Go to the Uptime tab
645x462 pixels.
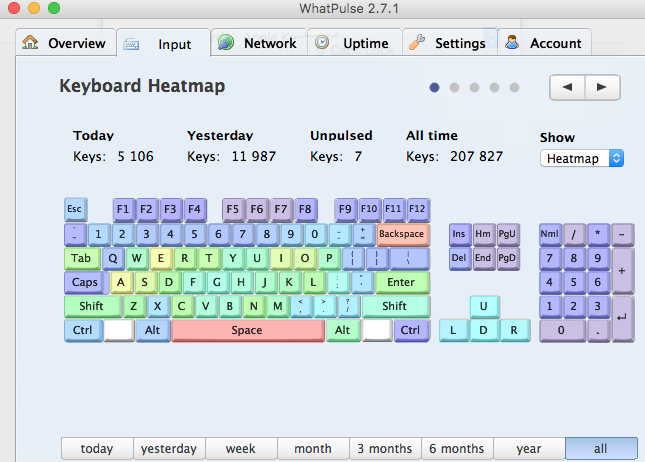point(355,43)
